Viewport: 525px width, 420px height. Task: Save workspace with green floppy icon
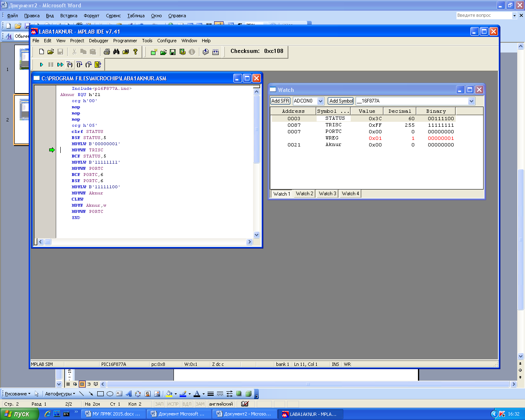tap(173, 52)
